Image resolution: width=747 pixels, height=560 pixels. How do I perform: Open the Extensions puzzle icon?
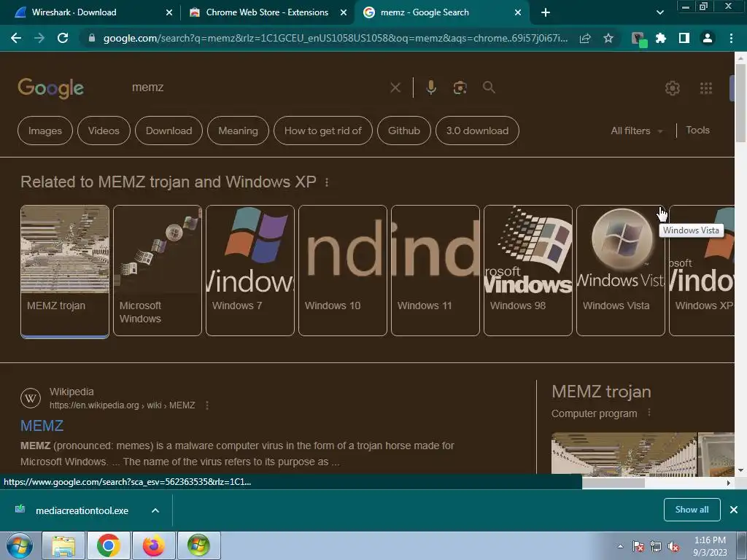pyautogui.click(x=661, y=38)
